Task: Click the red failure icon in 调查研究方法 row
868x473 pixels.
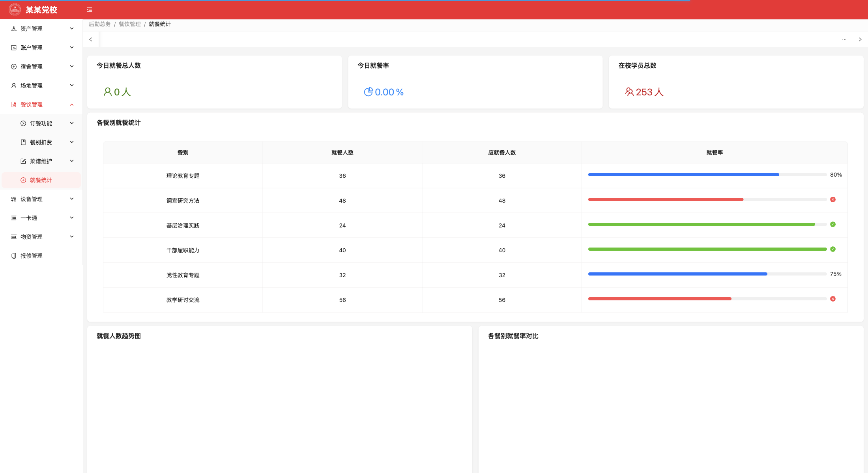Action: [833, 199]
